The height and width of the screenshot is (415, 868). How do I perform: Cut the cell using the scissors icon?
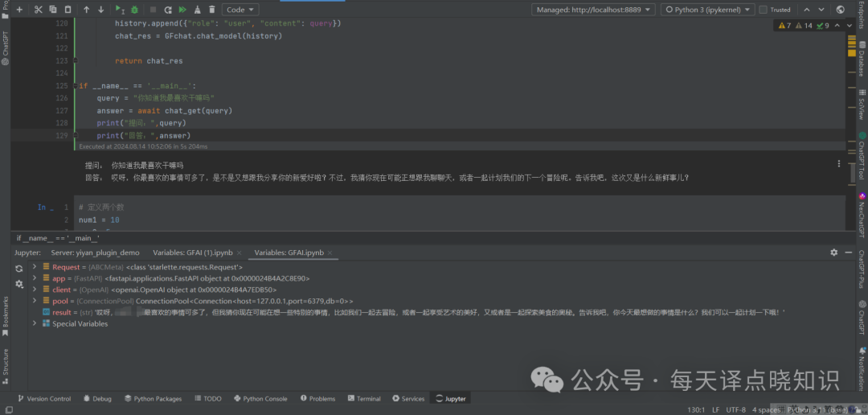[x=39, y=10]
